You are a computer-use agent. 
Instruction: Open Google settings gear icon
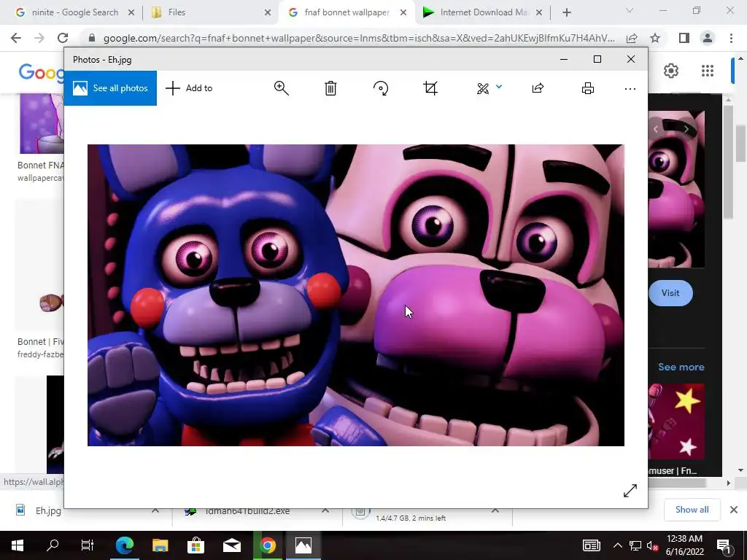pyautogui.click(x=671, y=71)
